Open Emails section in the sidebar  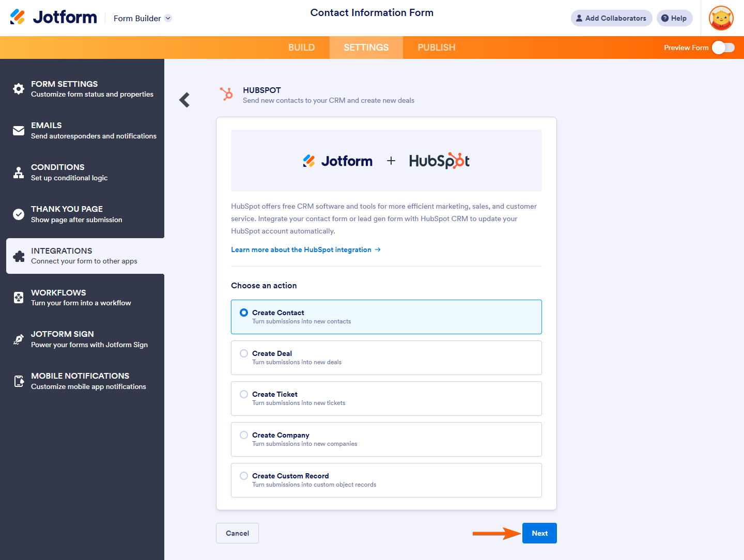click(x=85, y=131)
